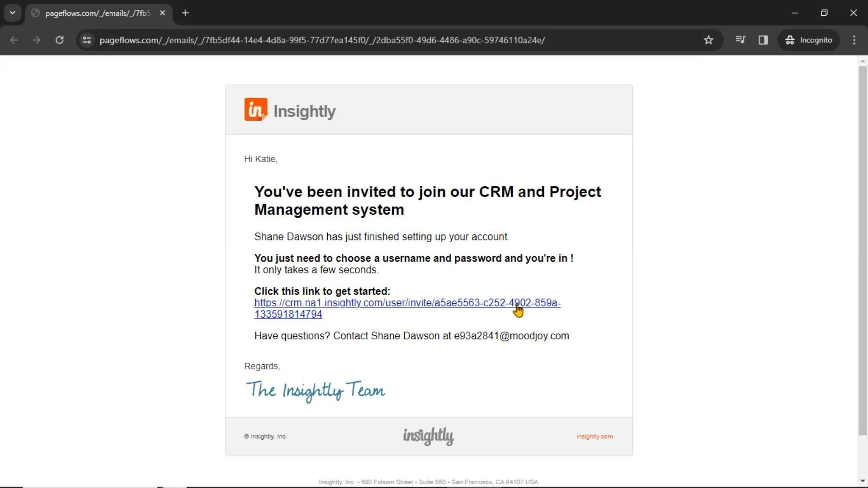
Task: View site information icon in address bar
Action: pyautogui.click(x=87, y=40)
